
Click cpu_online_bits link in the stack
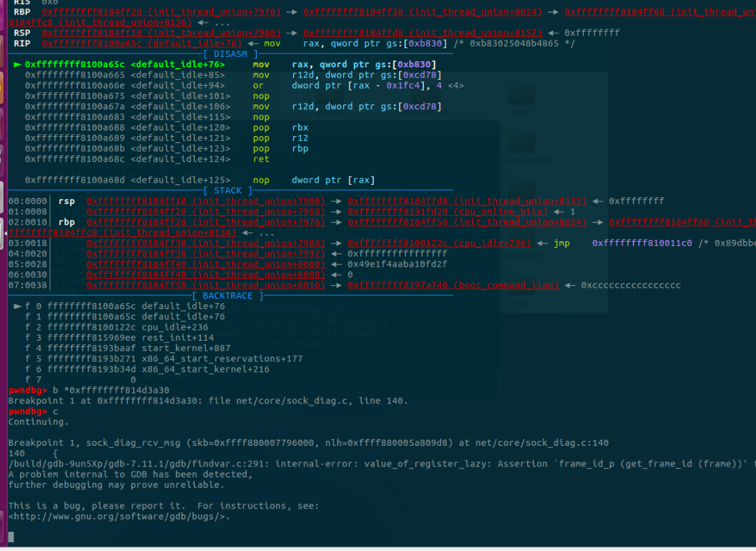448,211
